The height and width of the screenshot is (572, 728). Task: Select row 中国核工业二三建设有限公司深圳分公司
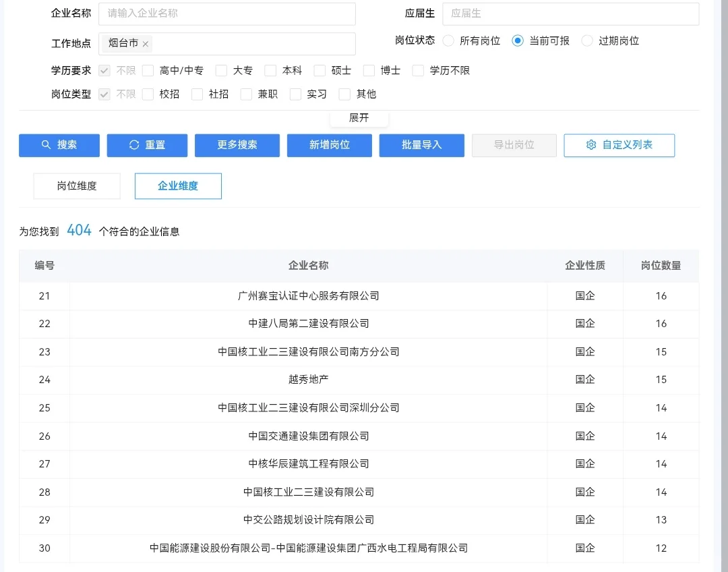[359, 408]
